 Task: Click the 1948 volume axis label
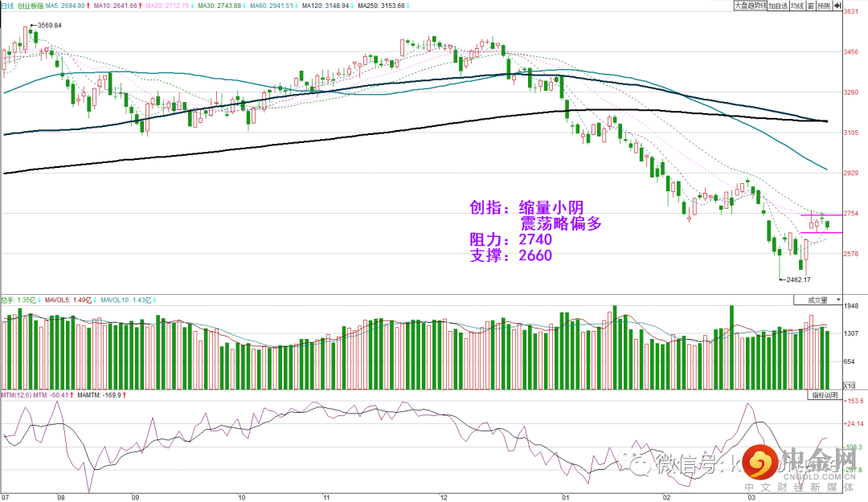pos(851,305)
